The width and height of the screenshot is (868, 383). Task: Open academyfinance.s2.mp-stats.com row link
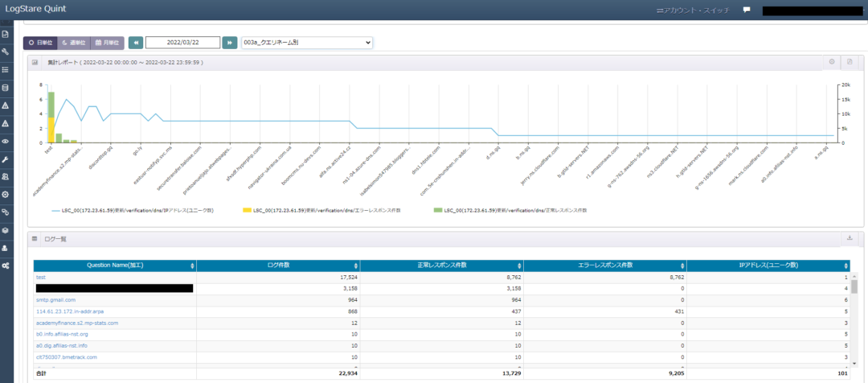pyautogui.click(x=77, y=323)
